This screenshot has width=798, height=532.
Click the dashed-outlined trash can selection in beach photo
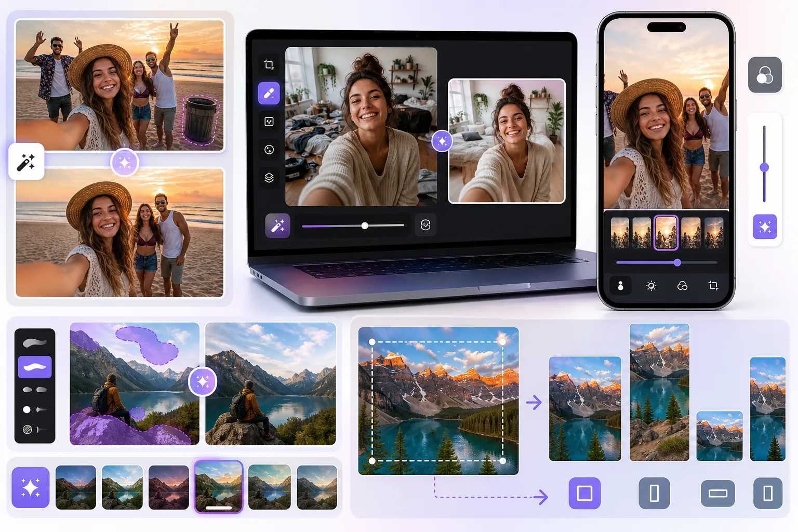tap(201, 120)
